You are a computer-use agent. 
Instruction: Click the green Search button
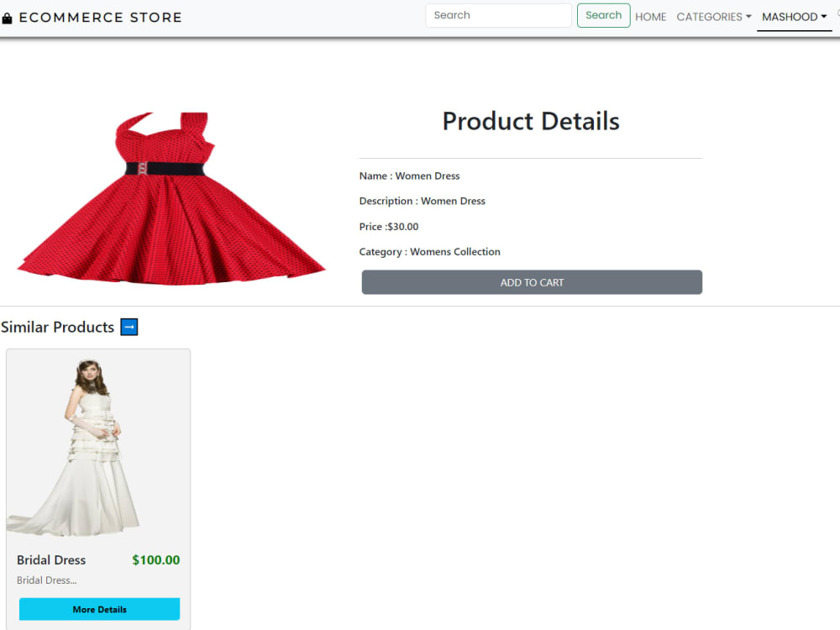point(603,15)
